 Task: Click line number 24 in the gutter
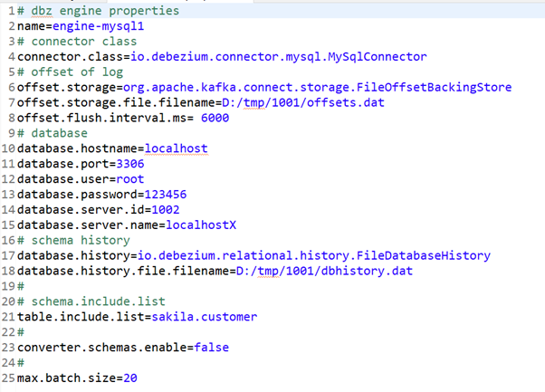tap(8, 362)
